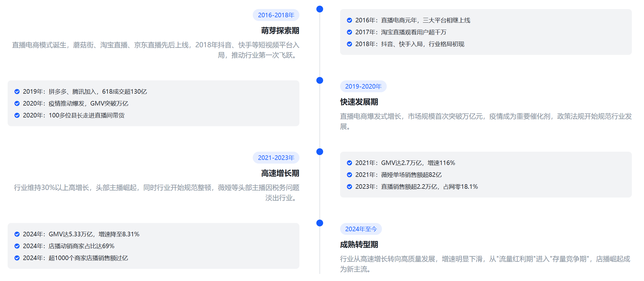Click the checkmark icon beside "2021年：薇娅单场销售额超82亿"

point(349,175)
